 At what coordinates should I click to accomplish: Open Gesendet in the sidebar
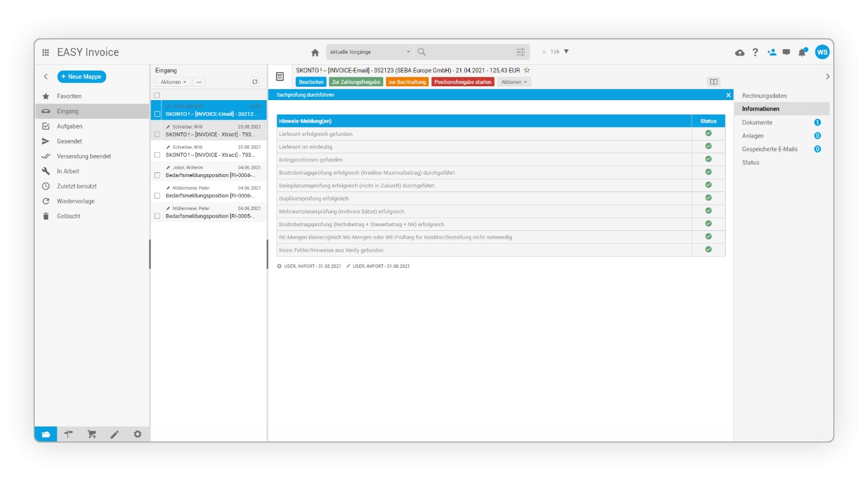click(93, 141)
